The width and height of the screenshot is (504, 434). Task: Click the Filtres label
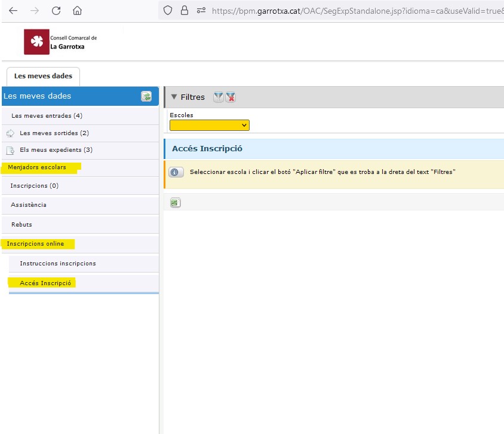click(192, 97)
